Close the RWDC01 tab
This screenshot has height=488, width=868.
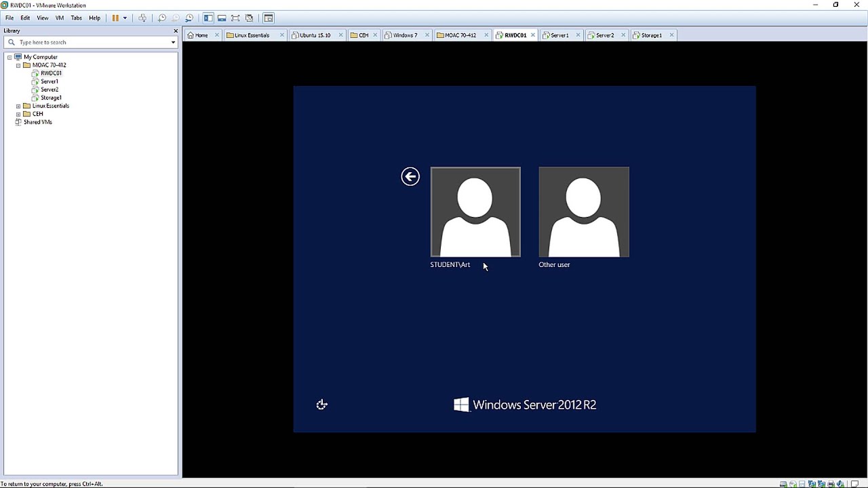tap(533, 35)
